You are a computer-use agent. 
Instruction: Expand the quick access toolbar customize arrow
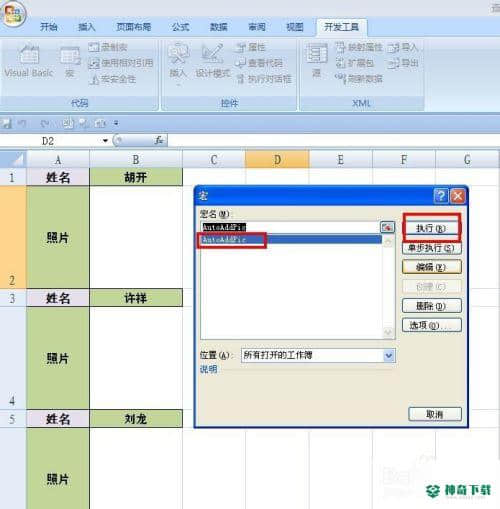(x=116, y=124)
